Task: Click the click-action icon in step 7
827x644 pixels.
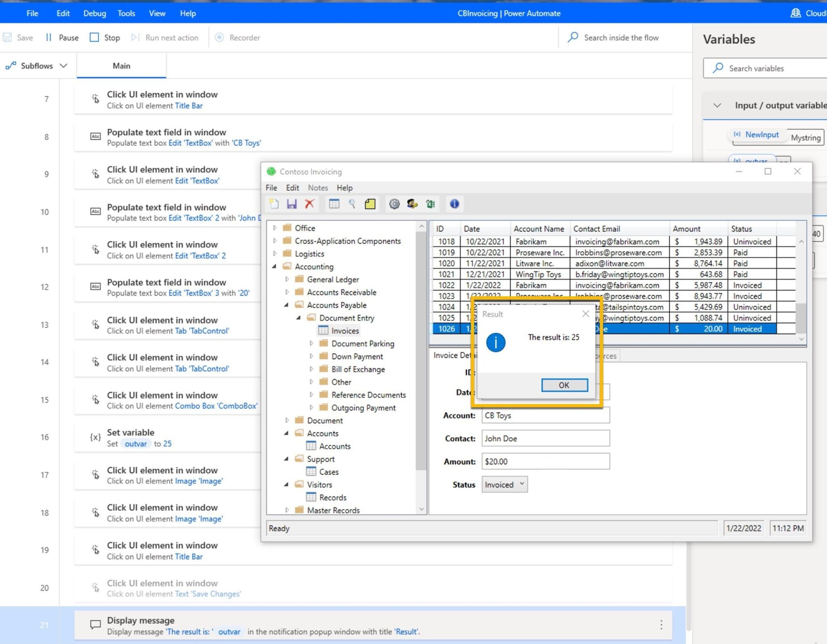Action: tap(95, 99)
